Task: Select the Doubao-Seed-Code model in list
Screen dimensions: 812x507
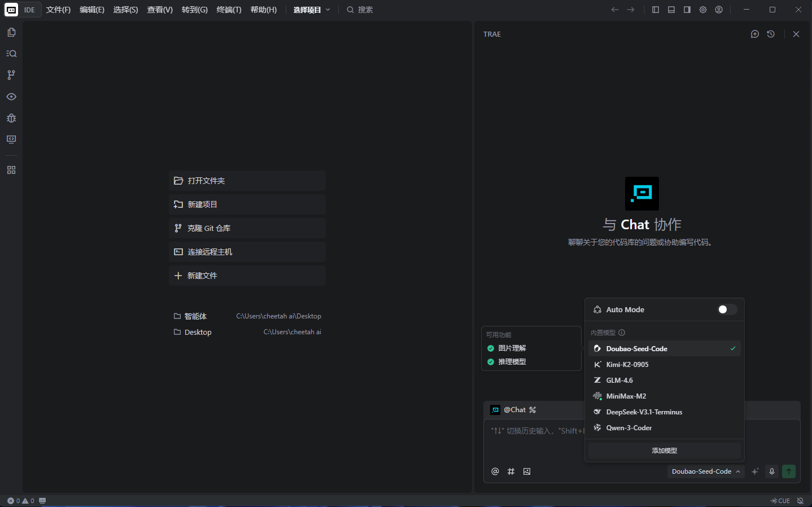Action: [x=665, y=349]
